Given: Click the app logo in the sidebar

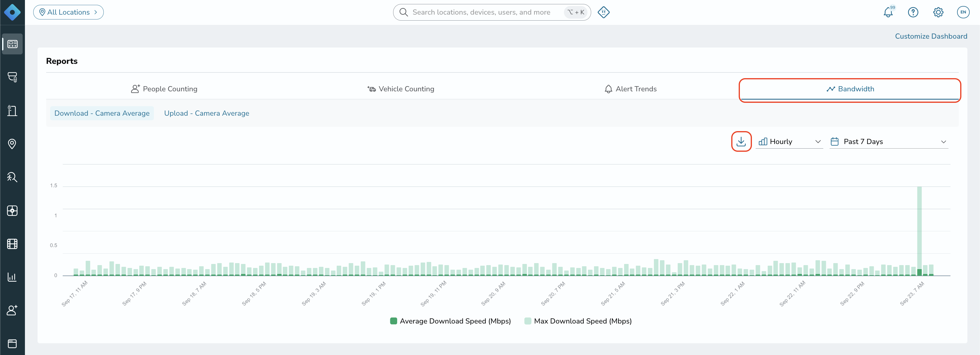Looking at the screenshot, I should click(12, 12).
